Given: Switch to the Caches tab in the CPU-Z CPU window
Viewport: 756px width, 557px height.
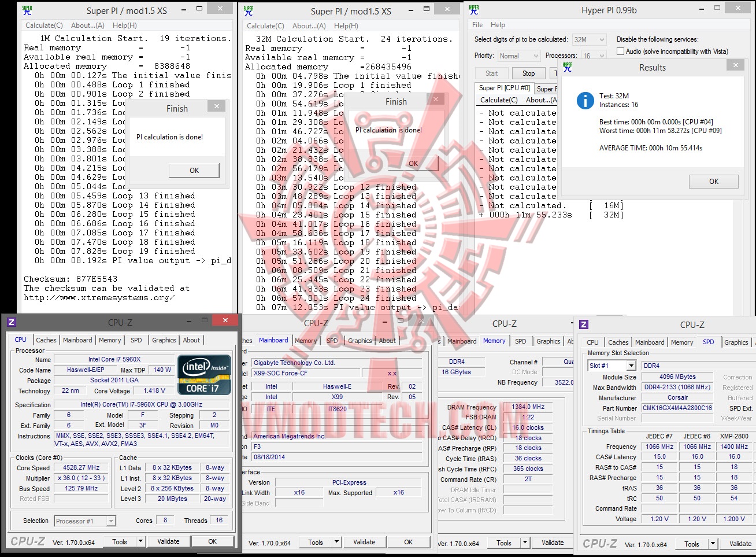Looking at the screenshot, I should coord(46,340).
